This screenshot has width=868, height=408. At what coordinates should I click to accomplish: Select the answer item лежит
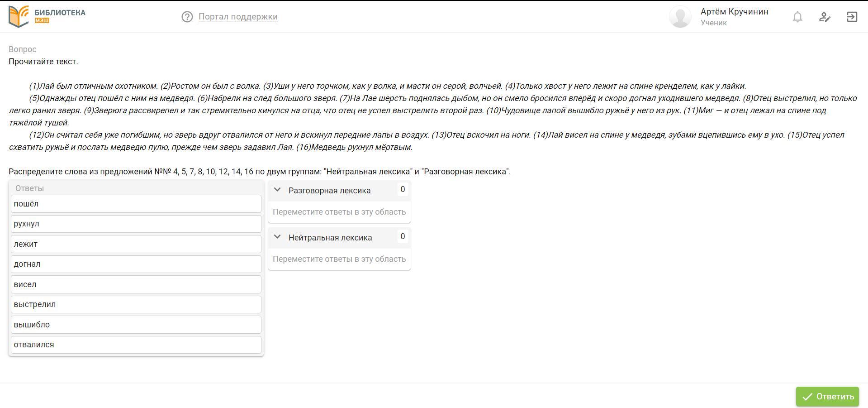(136, 244)
